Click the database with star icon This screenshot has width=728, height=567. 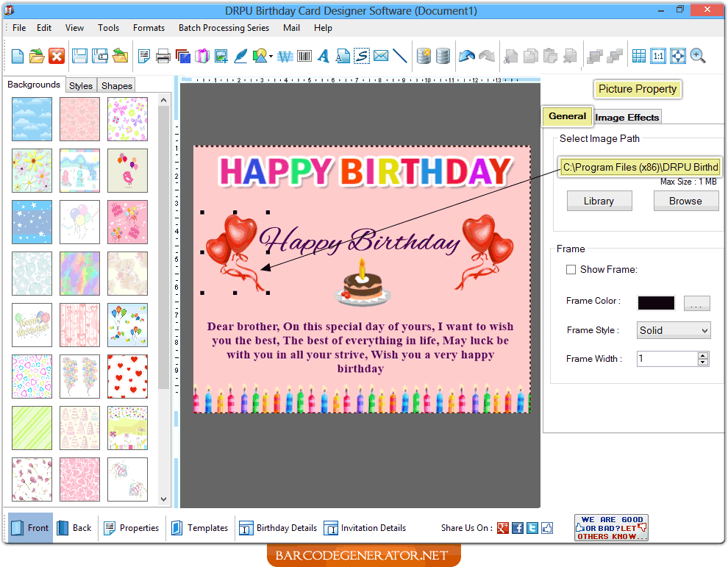424,56
